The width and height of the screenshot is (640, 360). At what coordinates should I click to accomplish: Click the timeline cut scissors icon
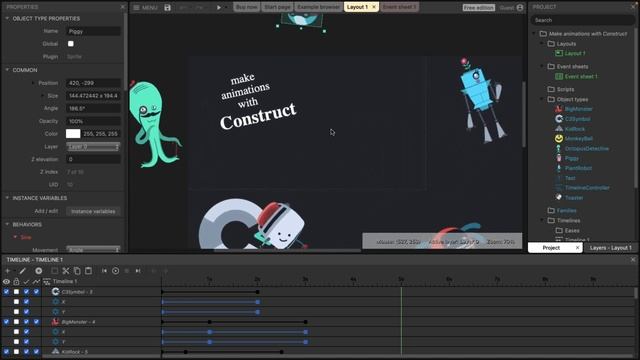point(66,271)
